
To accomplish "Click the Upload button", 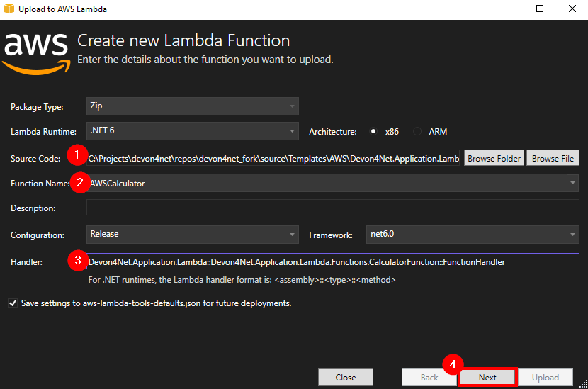I will click(545, 378).
